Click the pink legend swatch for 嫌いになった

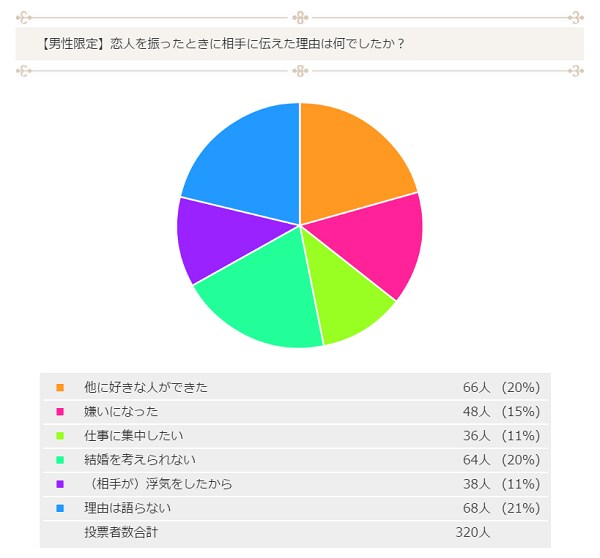tap(60, 411)
